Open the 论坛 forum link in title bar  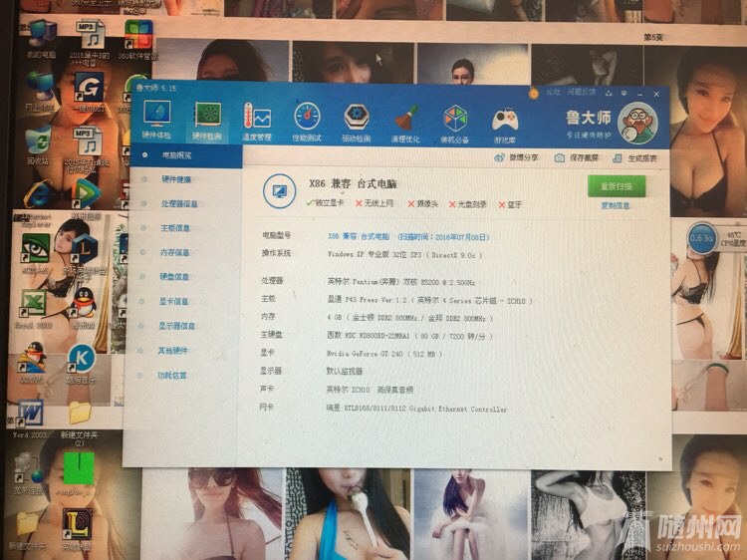coord(553,92)
